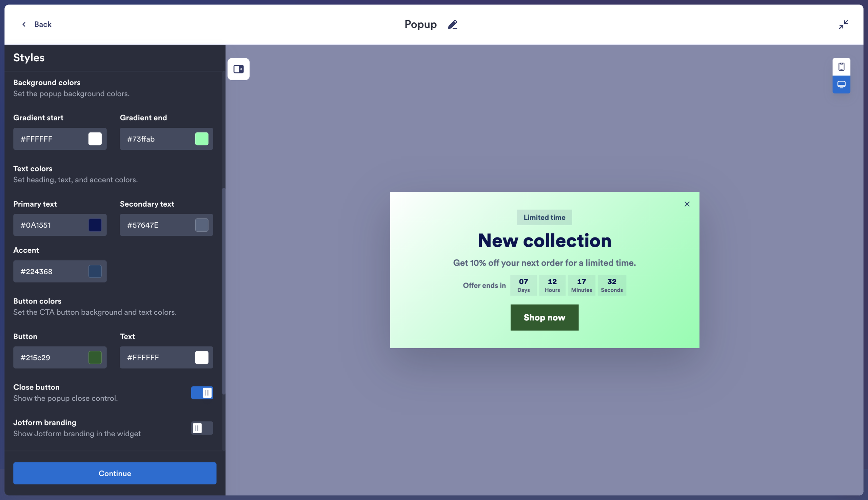The width and height of the screenshot is (868, 500).
Task: Click the 07 Days countdown box
Action: click(523, 285)
